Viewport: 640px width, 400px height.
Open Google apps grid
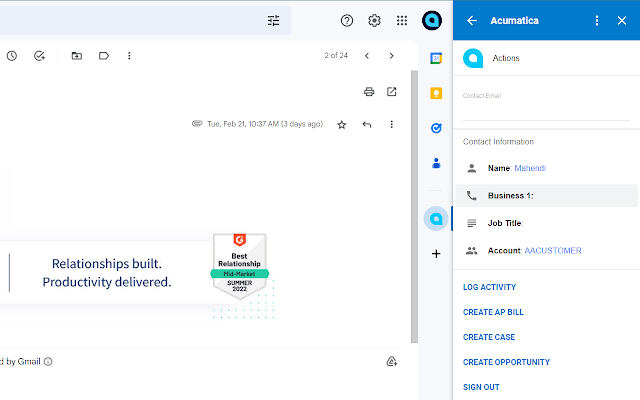click(x=402, y=20)
